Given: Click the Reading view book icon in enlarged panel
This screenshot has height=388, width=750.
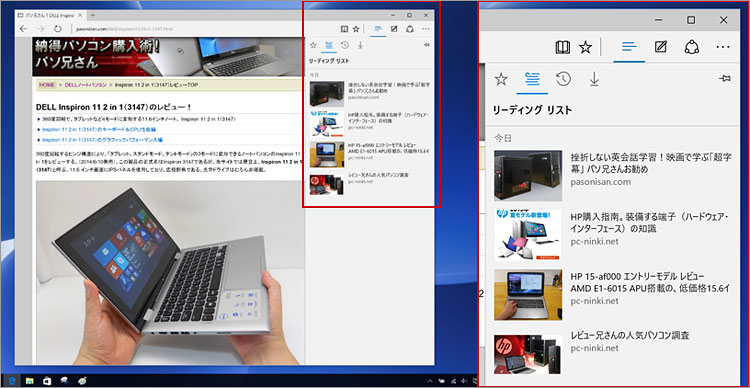Looking at the screenshot, I should click(563, 47).
